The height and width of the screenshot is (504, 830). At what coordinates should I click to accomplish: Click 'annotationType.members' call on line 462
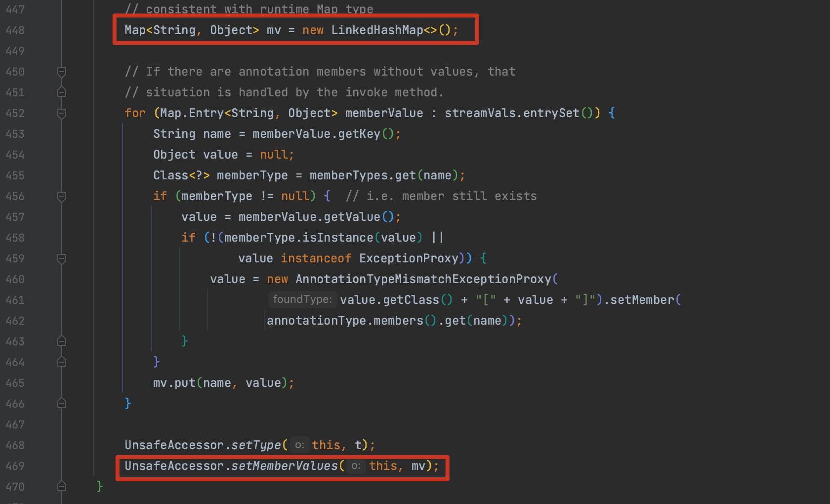point(345,321)
